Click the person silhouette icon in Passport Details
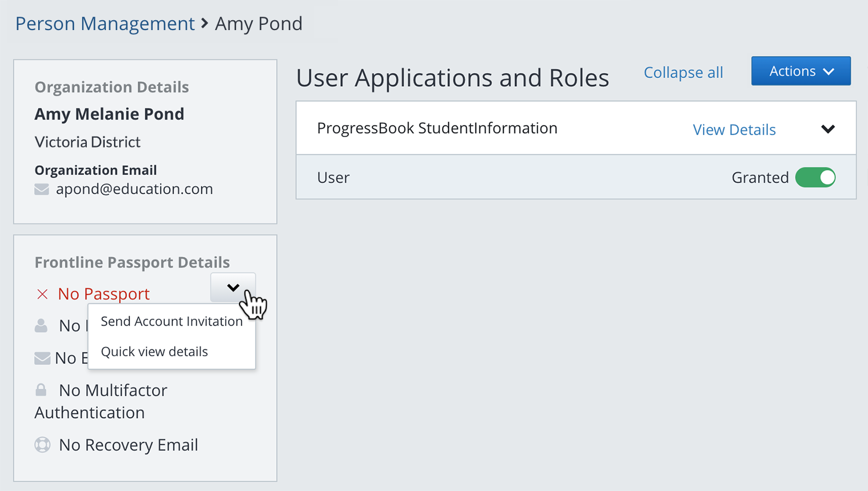The image size is (868, 491). [x=41, y=326]
